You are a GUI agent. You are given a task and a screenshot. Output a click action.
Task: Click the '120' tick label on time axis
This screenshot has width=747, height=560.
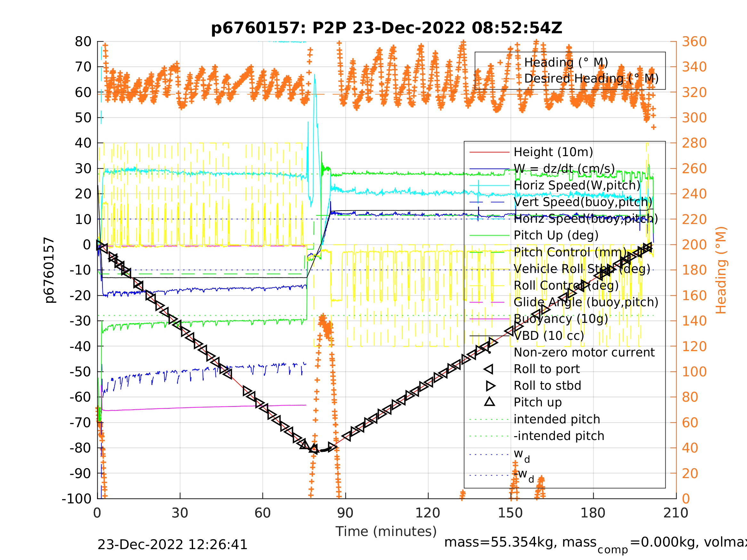[x=428, y=513]
